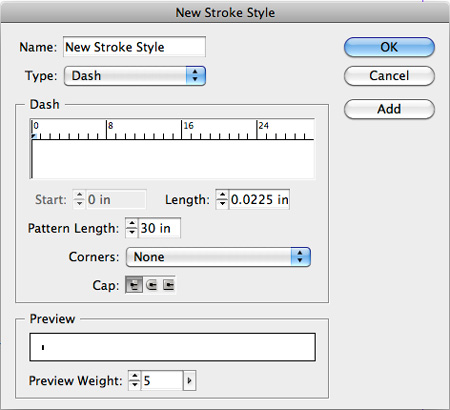Click the ruler start marker at 0

pyautogui.click(x=34, y=136)
